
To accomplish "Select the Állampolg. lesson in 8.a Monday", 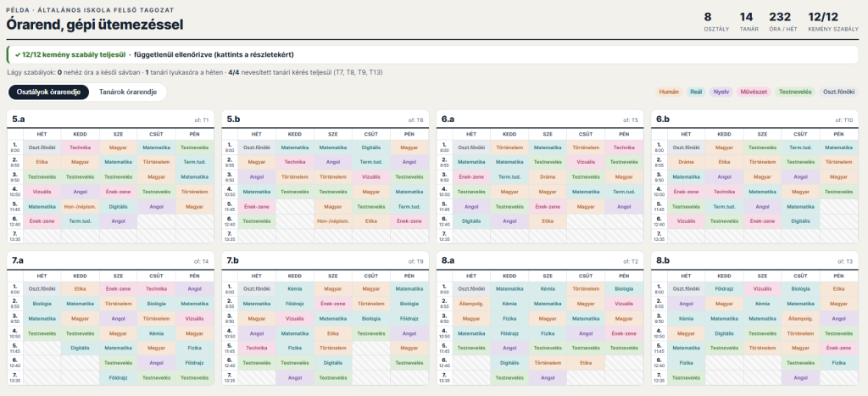I will [471, 304].
